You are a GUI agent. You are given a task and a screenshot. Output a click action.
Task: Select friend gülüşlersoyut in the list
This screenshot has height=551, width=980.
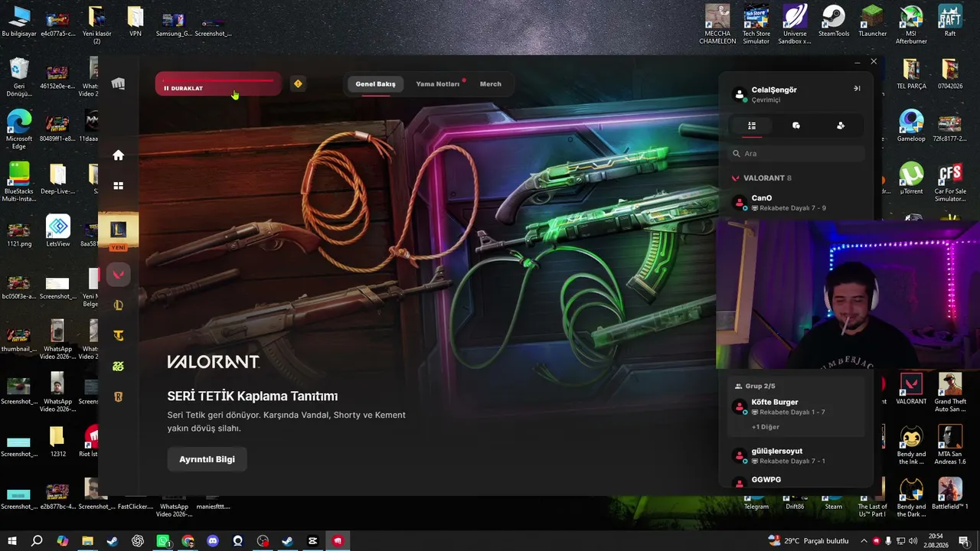click(x=796, y=456)
